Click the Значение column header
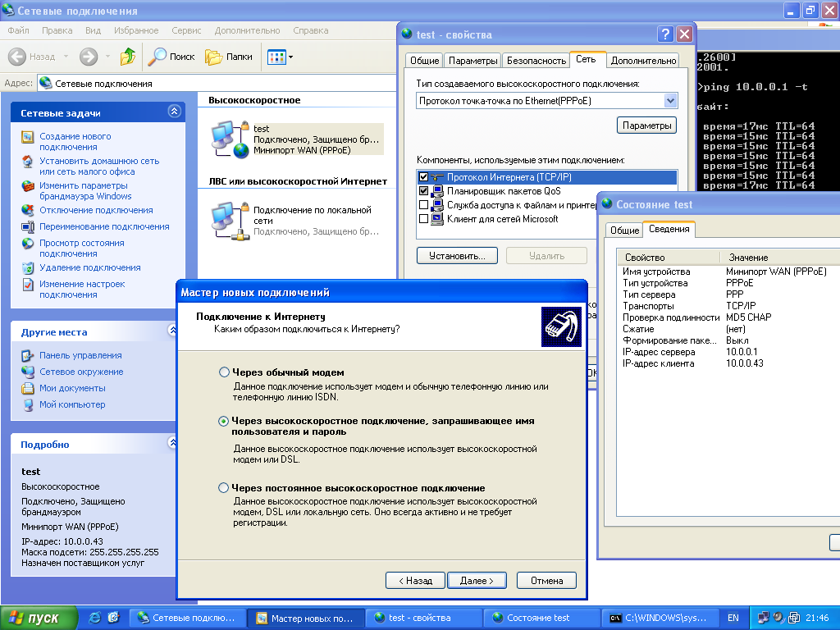840x630 pixels. 780,258
